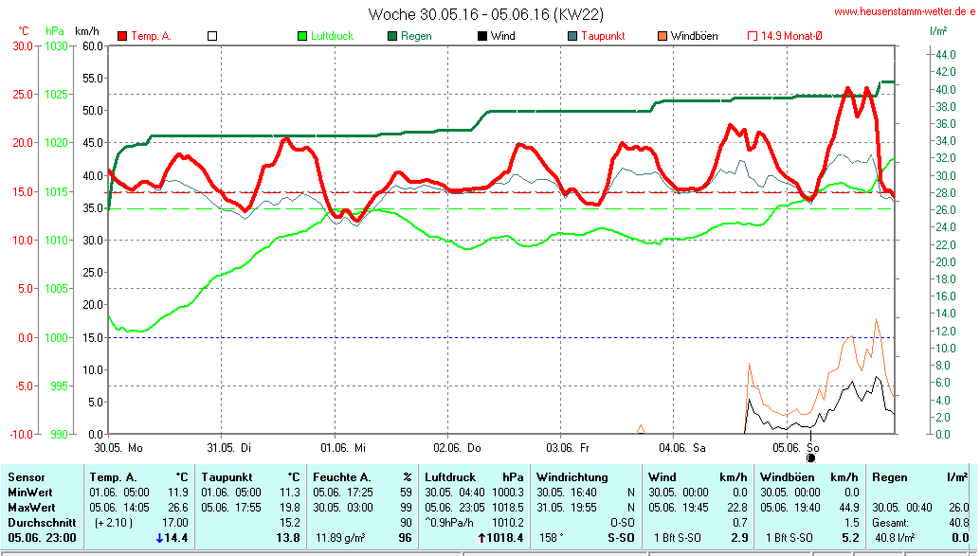Click the light green Luftdruck legend square

pos(302,36)
